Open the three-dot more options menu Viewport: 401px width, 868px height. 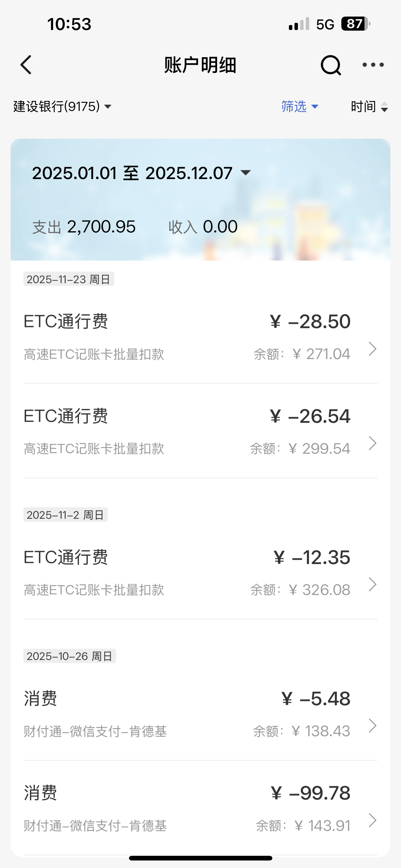point(373,65)
